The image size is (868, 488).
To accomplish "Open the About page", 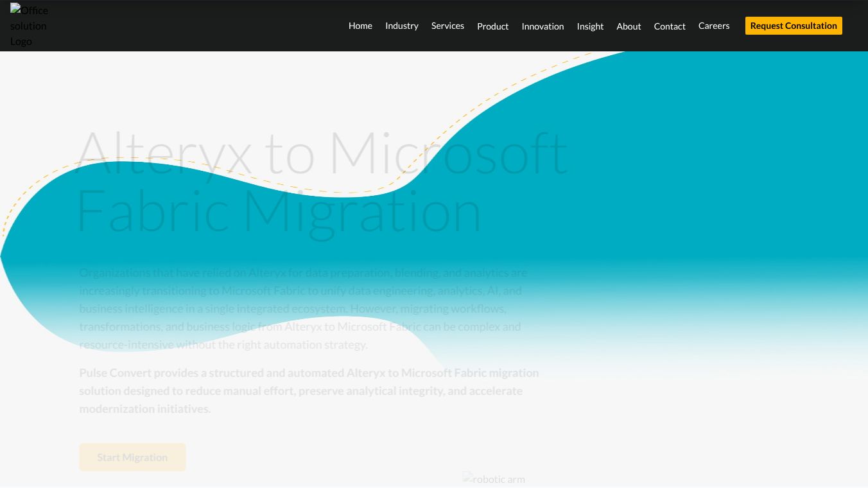I will [629, 26].
